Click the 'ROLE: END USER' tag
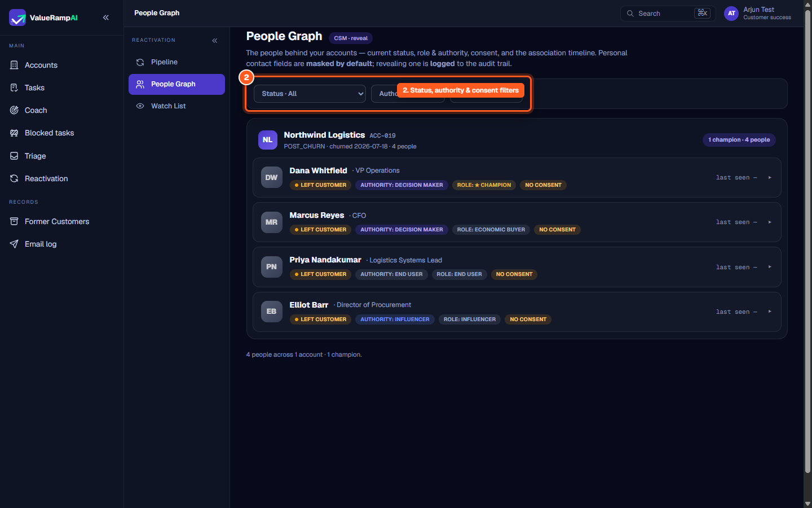The height and width of the screenshot is (508, 812). [459, 274]
